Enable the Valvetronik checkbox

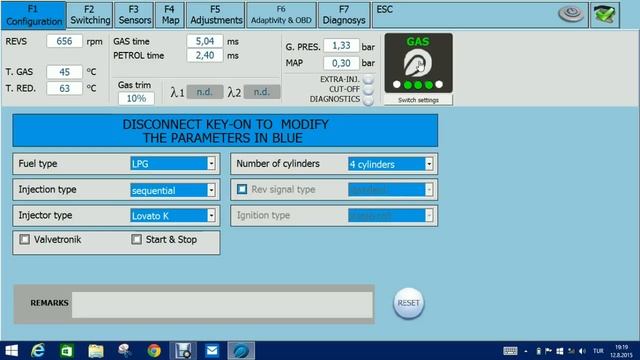[x=24, y=239]
